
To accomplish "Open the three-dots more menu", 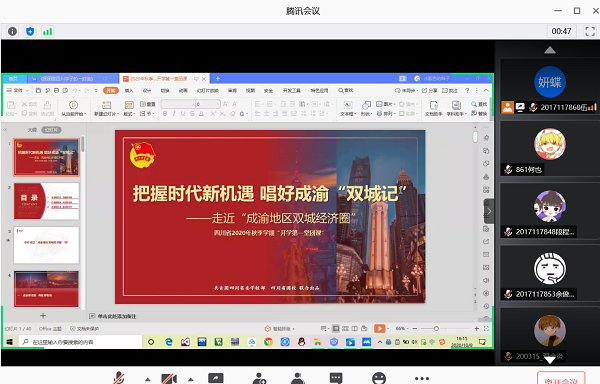I will (422, 378).
